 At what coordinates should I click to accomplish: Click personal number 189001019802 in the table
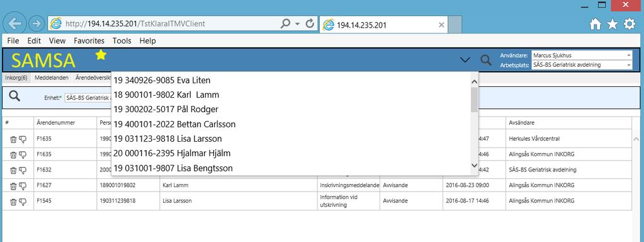click(x=118, y=186)
